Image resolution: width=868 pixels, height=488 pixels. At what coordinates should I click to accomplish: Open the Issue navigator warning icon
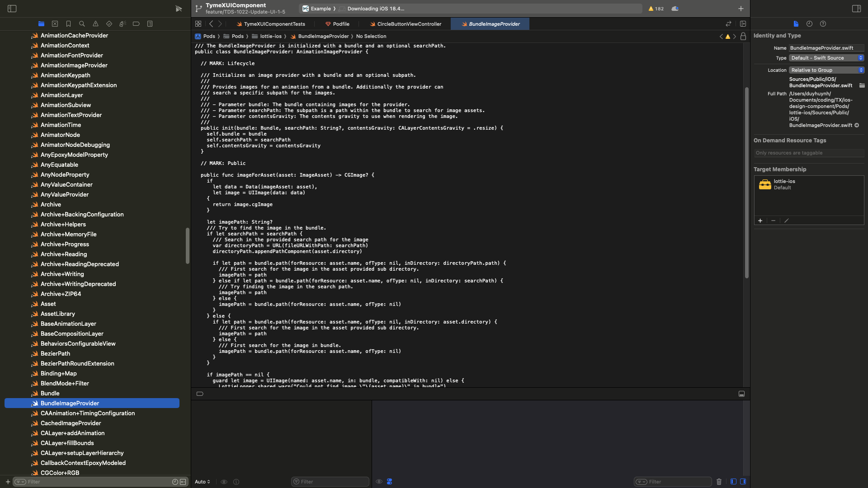(95, 24)
